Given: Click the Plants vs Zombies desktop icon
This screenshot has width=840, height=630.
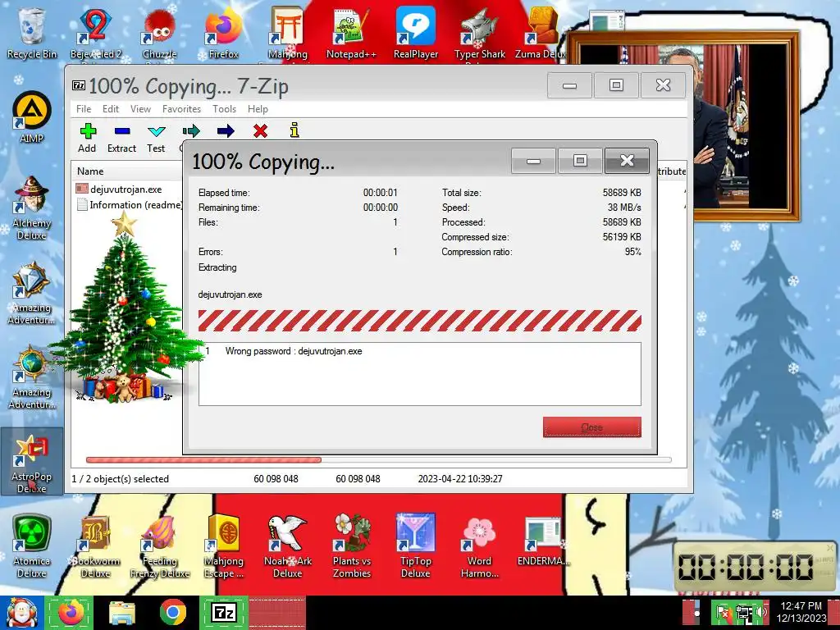Looking at the screenshot, I should point(351,546).
